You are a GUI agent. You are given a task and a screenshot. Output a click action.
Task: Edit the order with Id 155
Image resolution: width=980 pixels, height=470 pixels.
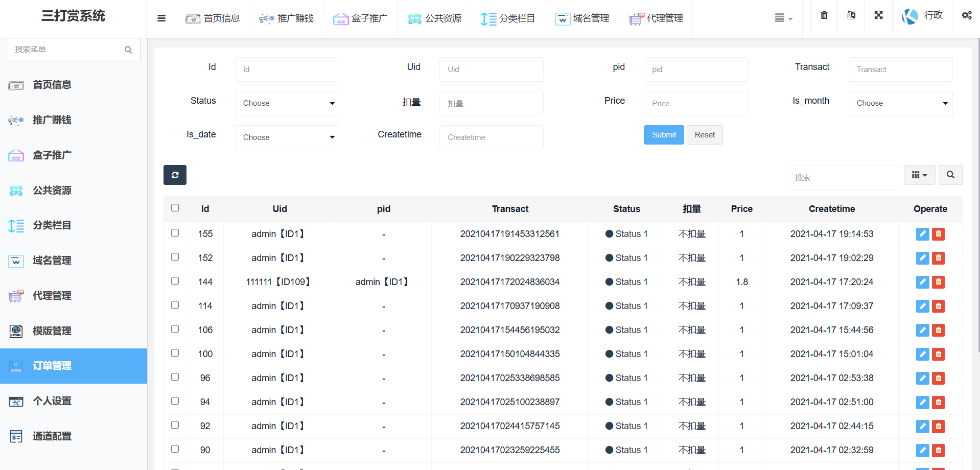pos(922,234)
